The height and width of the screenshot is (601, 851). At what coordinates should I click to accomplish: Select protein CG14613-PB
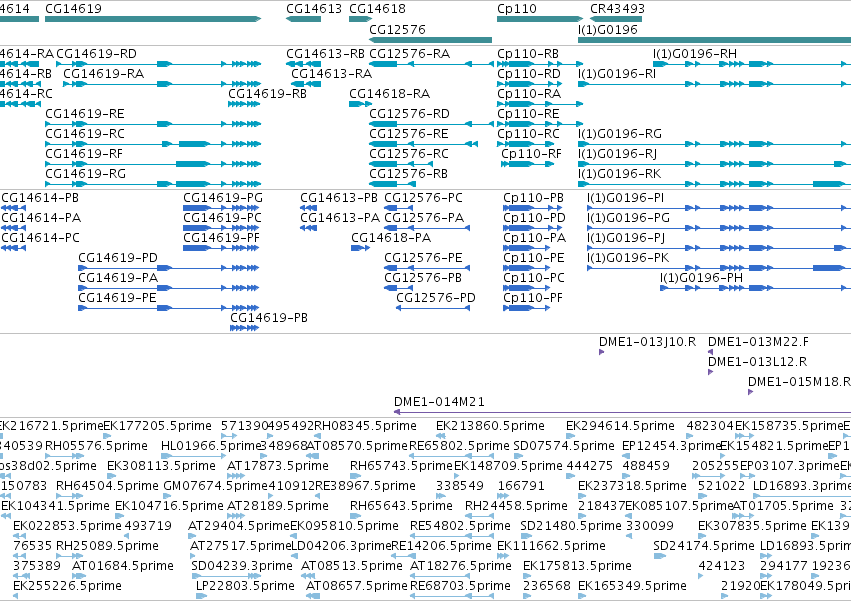tap(339, 198)
